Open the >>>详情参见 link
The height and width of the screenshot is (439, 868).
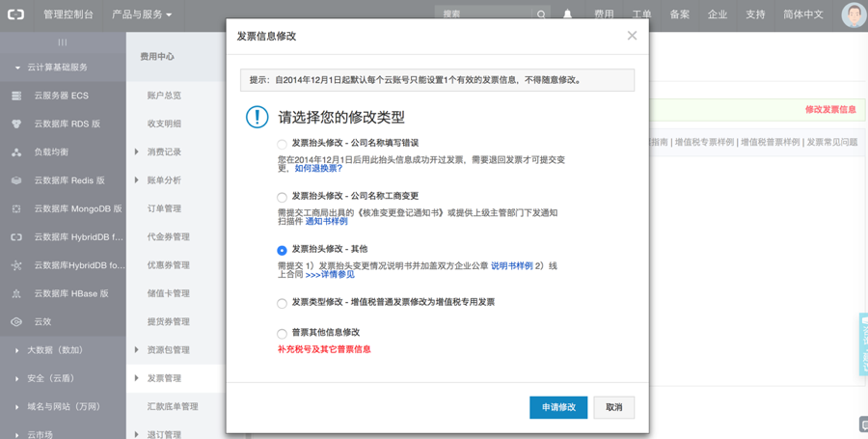click(x=330, y=275)
